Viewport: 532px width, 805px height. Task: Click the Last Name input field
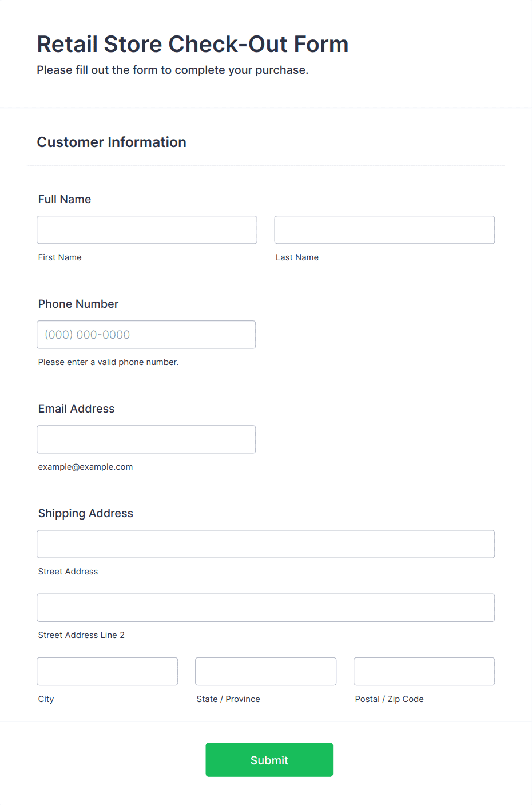click(x=384, y=230)
